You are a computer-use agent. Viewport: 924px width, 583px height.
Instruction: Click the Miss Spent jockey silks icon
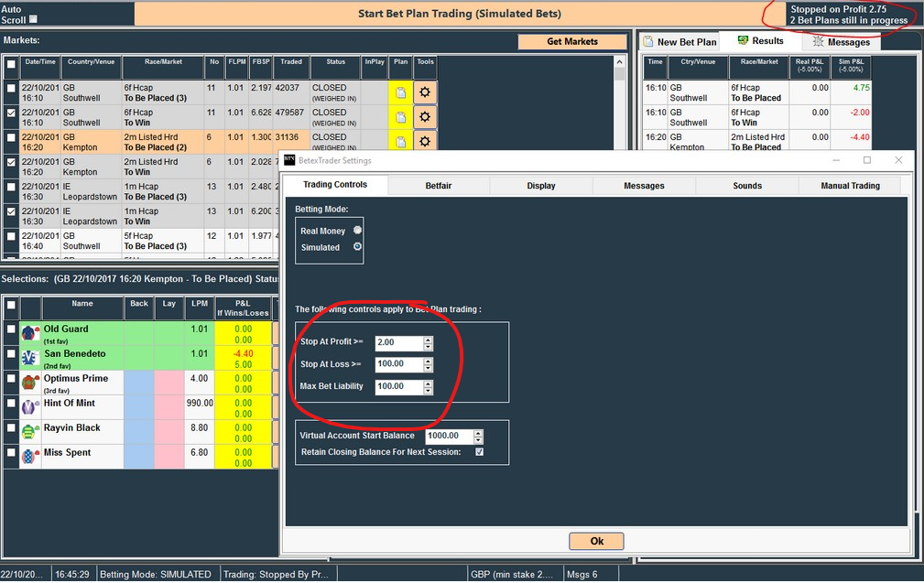point(28,456)
